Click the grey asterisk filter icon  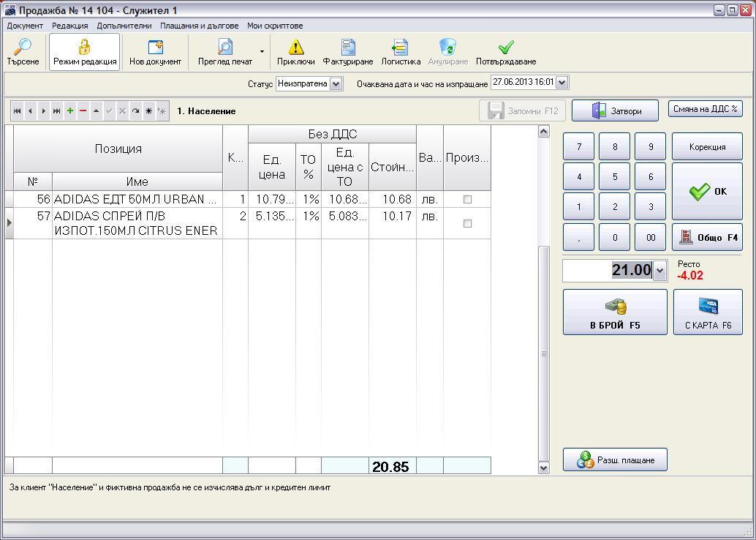coord(162,111)
